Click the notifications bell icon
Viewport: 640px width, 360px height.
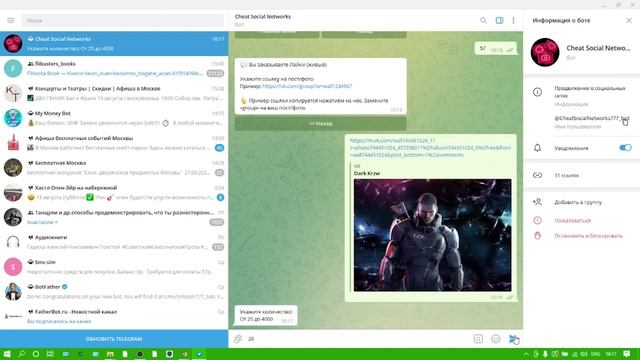[537, 148]
